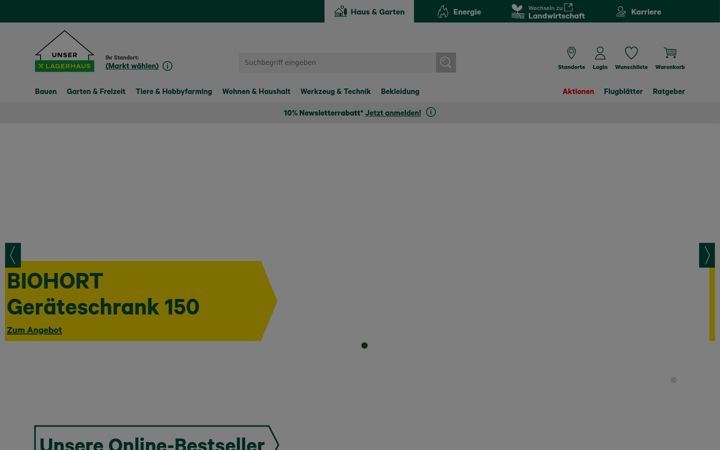Viewport: 720px width, 450px height.
Task: Open the Werkzeug & Technik menu
Action: 336,91
